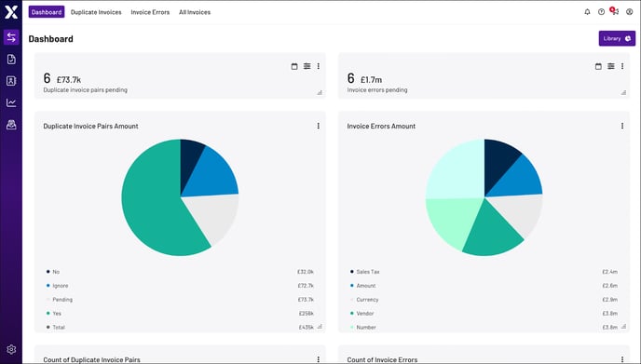Image resolution: width=641 pixels, height=364 pixels.
Task: Open more options for Duplicate Invoice Pairs Amount
Action: point(318,126)
